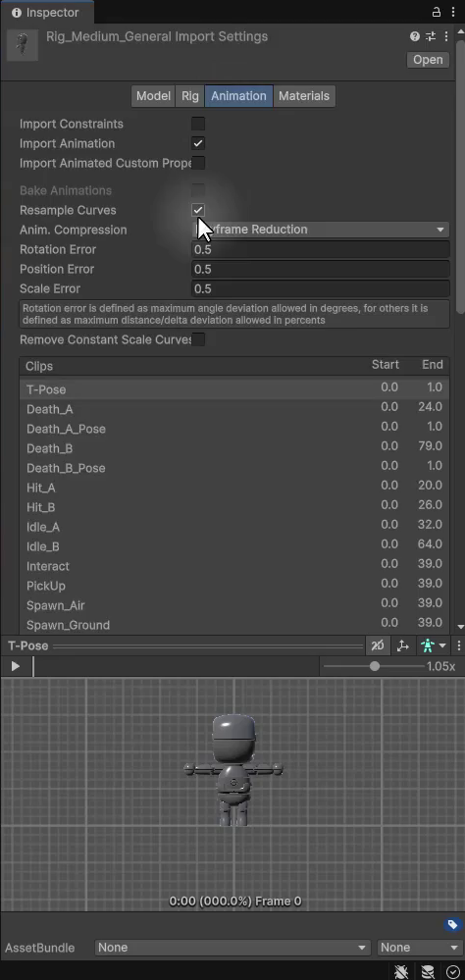
Task: Click the robot model in preview viewport
Action: tap(233, 771)
